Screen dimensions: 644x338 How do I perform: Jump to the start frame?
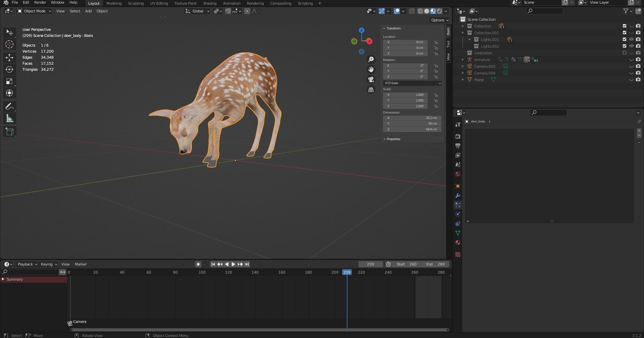coord(213,264)
